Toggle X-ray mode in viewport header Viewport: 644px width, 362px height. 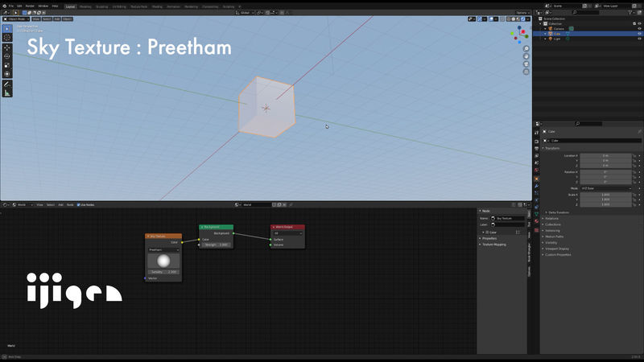tap(502, 19)
